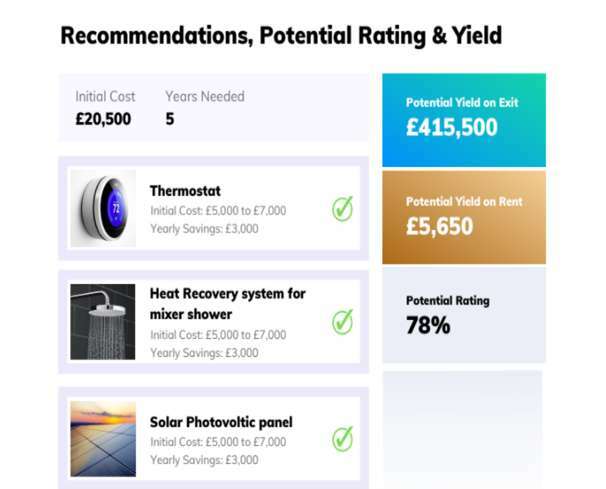Toggle the Solar Photovoltic panel checkmark
Viewport: 606px width, 489px height.
pos(342,438)
